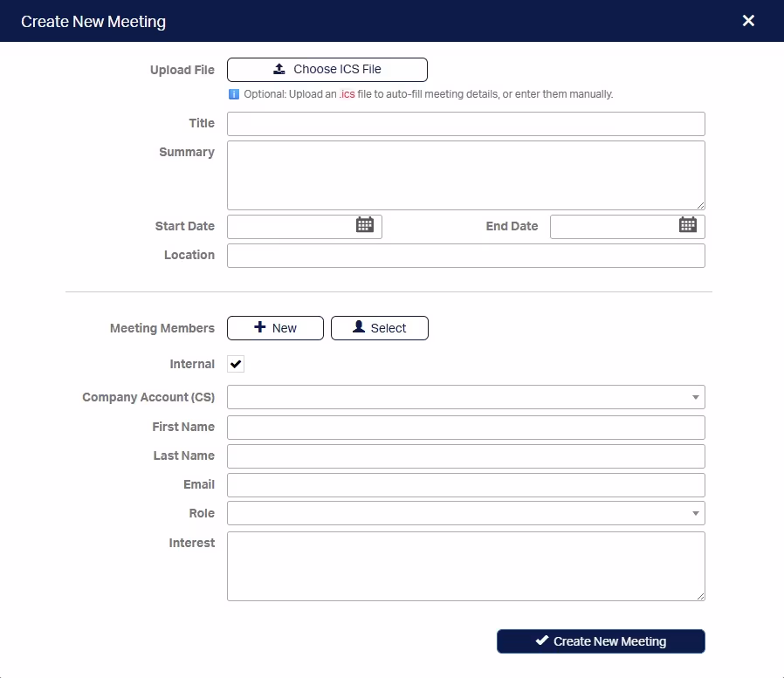Focus the Start Date input field
The image size is (784, 678).
pos(305,227)
